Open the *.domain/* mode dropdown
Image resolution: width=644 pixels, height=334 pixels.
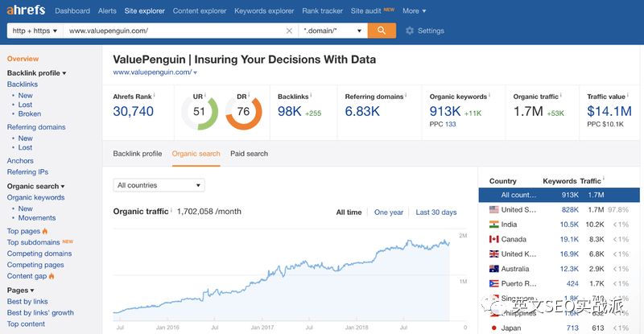pos(332,31)
